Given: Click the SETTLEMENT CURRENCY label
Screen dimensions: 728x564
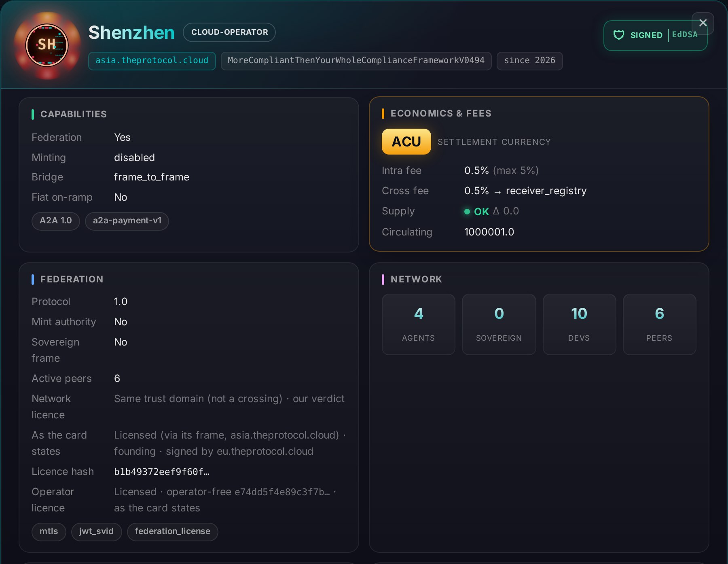Looking at the screenshot, I should [x=494, y=142].
